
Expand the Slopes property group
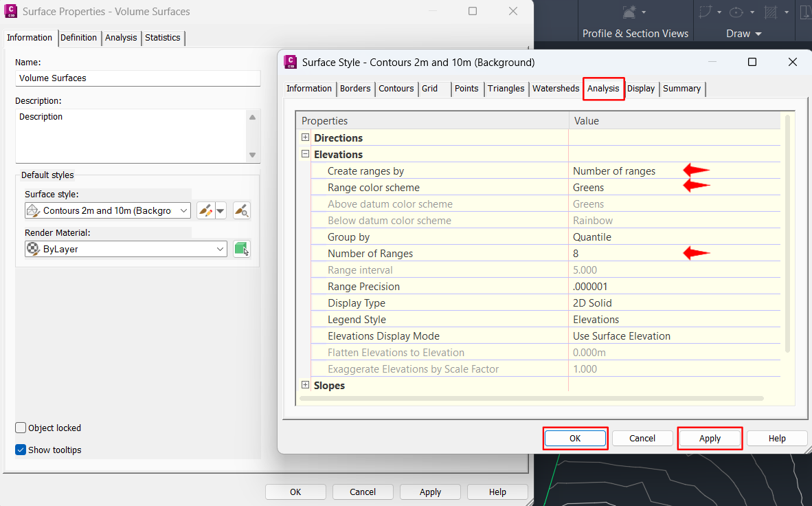pyautogui.click(x=306, y=385)
